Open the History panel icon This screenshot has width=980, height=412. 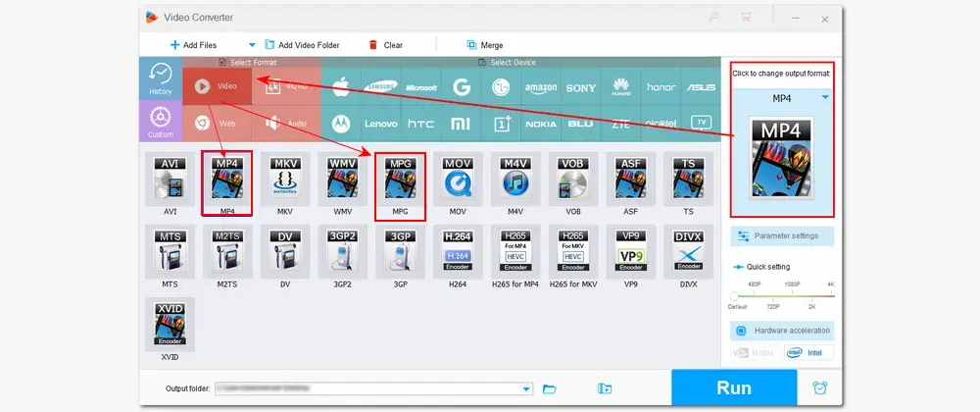coord(161,79)
